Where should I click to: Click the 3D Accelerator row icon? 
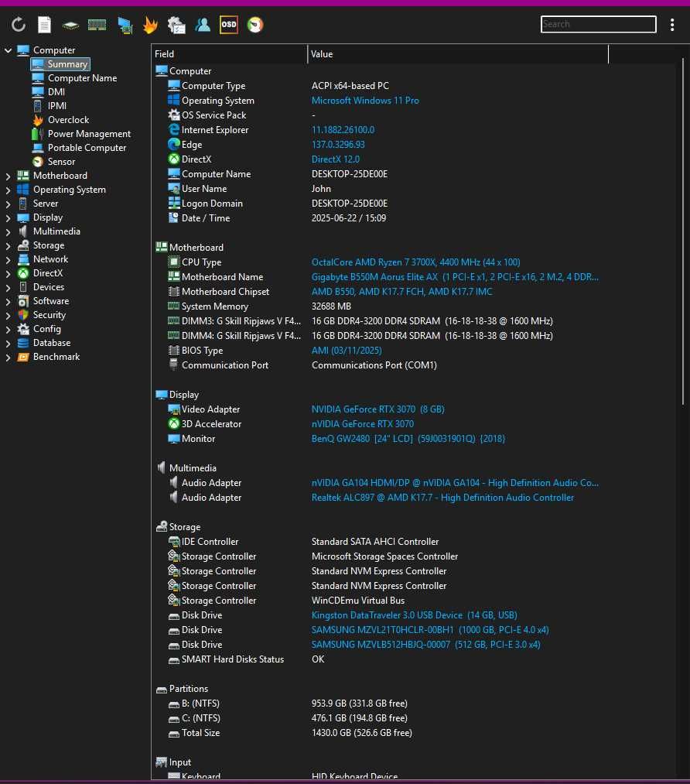(x=173, y=424)
